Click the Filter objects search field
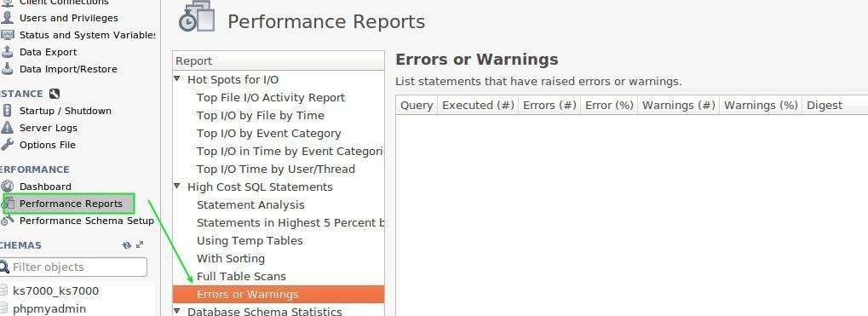This screenshot has height=316, width=868. pyautogui.click(x=74, y=267)
